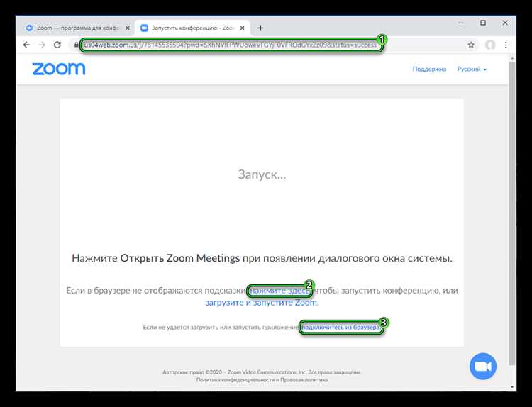532x407 pixels.
Task: Bookmark this page with the star icon
Action: pos(471,45)
